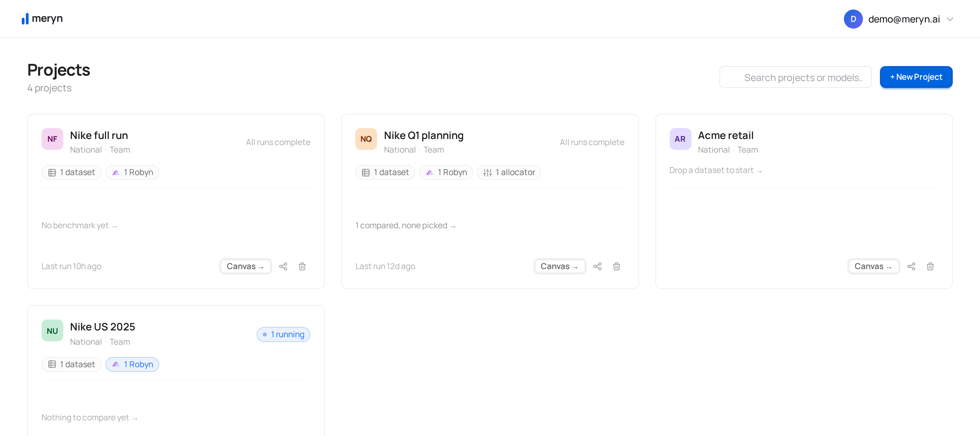Screen dimensions: 980x436
Task: Click highlighted 1 Robyn chip in Nike US 2025
Action: click(132, 364)
